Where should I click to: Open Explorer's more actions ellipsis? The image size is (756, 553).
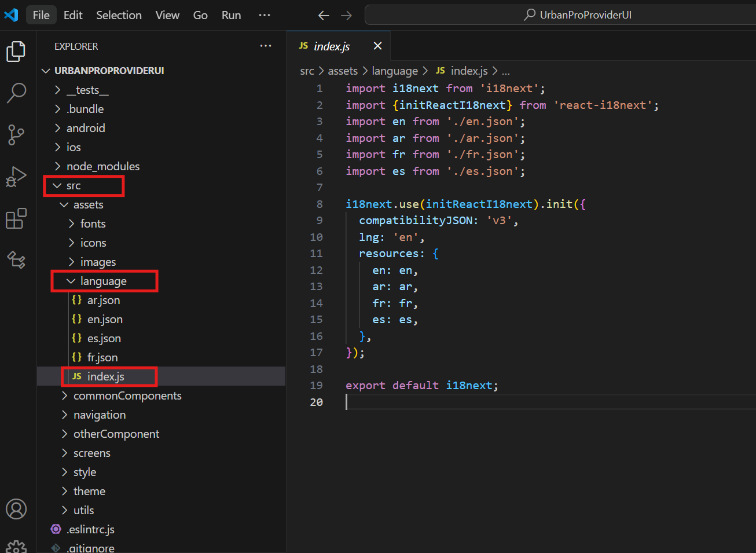266,46
